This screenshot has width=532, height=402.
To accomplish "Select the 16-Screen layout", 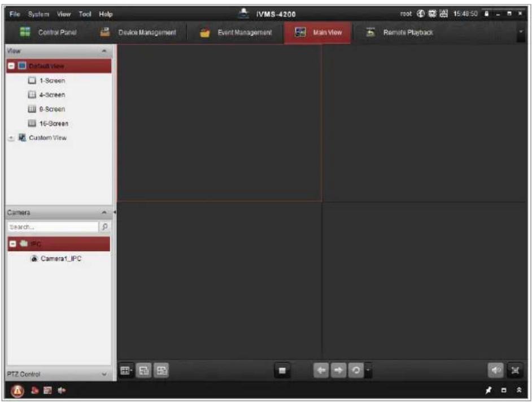I will pos(54,124).
